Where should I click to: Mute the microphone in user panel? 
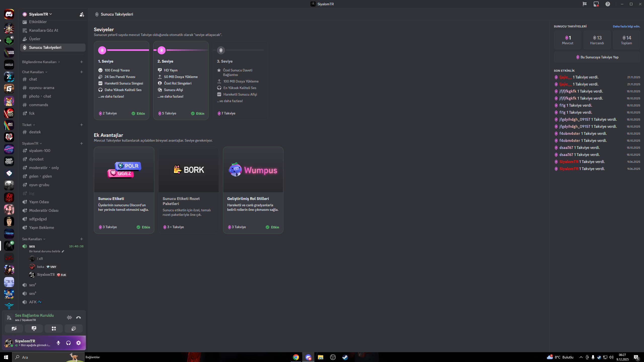tap(58, 343)
